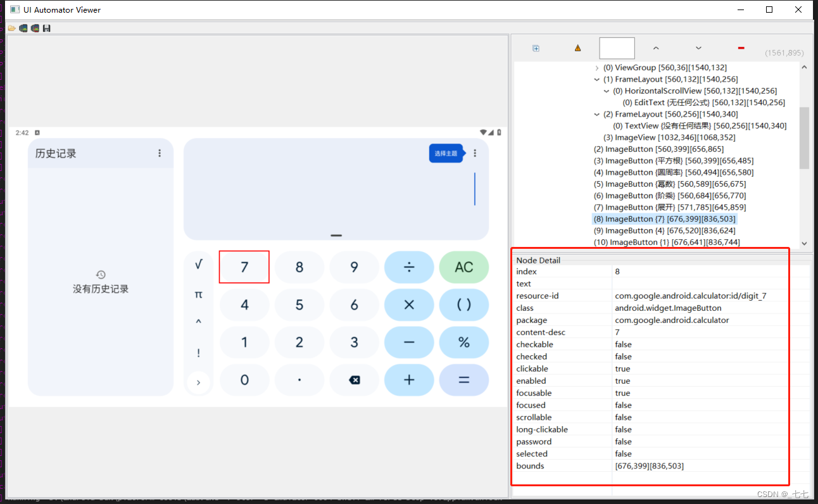Screen dimensions: 818x504
Task: Tap the parentheses ( ) key
Action: [x=464, y=305]
